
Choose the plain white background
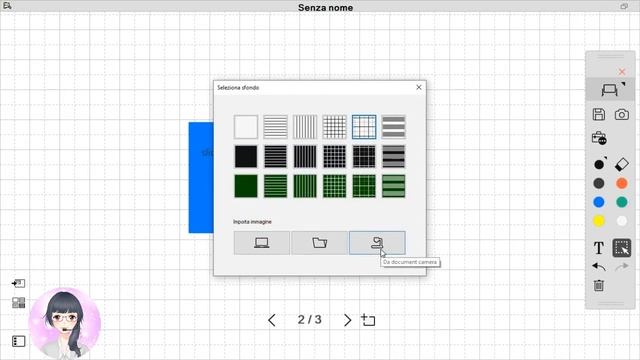246,127
